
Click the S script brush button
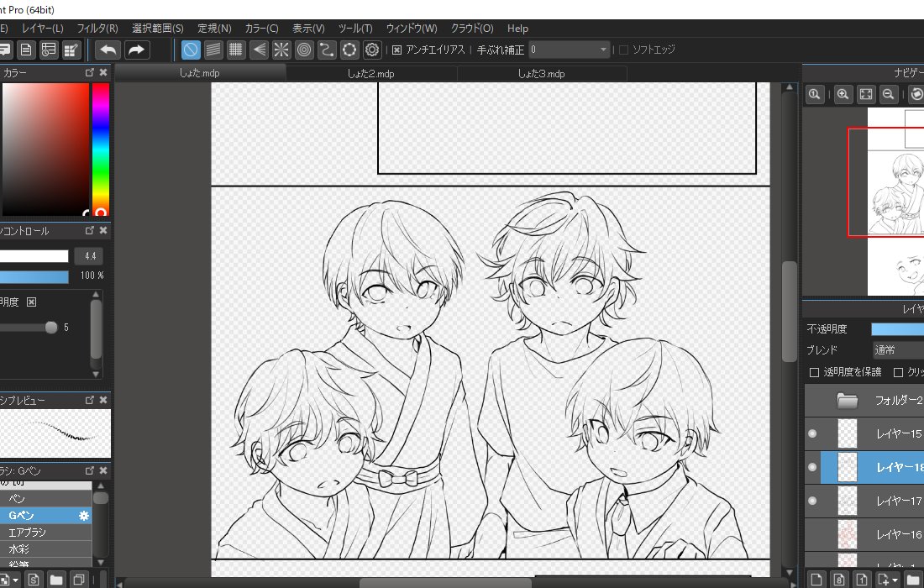pyautogui.click(x=34, y=580)
